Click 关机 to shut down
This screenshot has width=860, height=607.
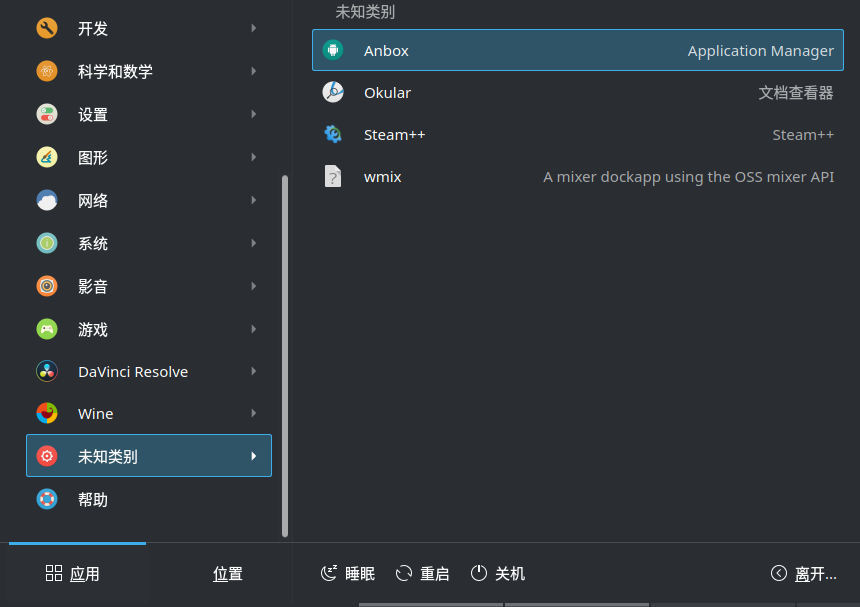tap(497, 573)
